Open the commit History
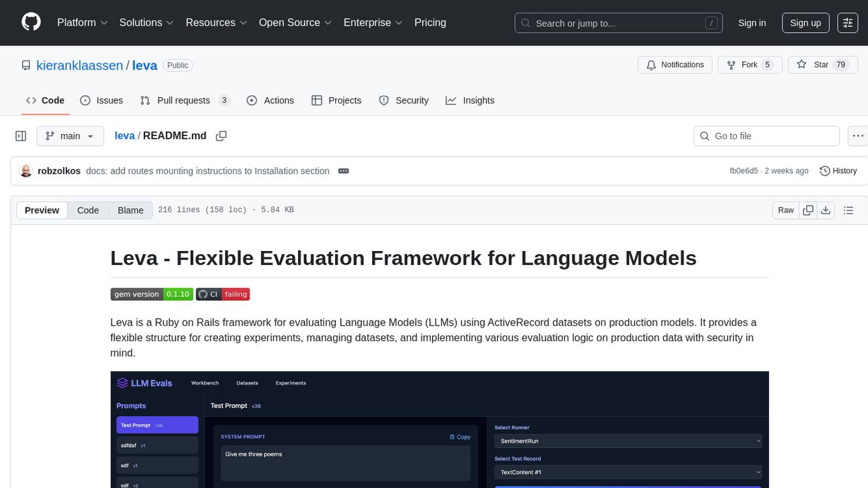Image resolution: width=868 pixels, height=488 pixels. point(838,171)
